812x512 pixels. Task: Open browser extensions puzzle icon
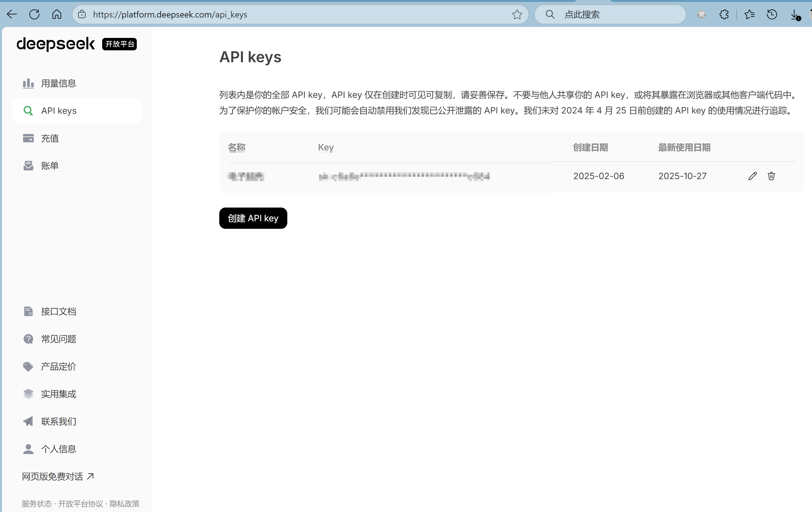click(x=724, y=14)
